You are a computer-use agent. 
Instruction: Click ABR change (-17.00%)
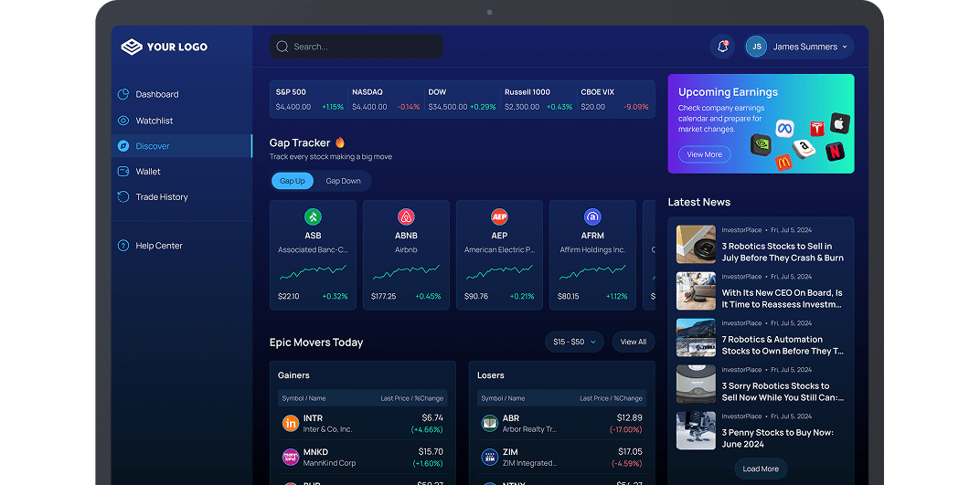pyautogui.click(x=625, y=429)
